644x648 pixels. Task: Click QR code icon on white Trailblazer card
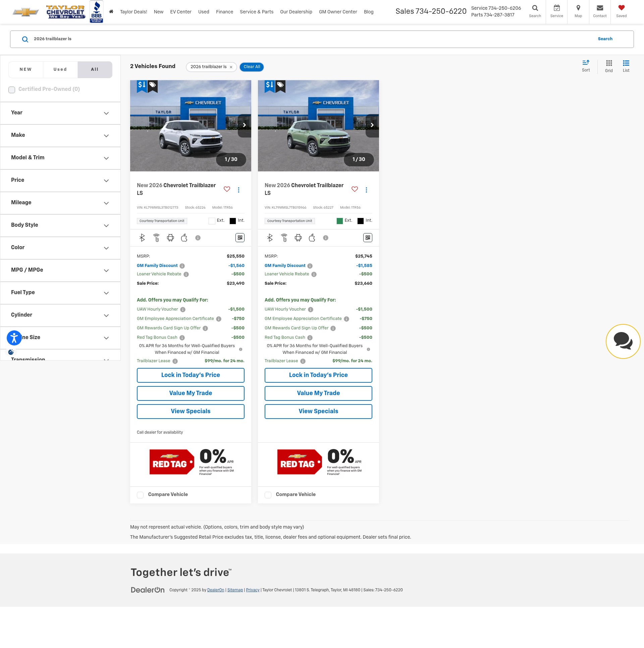click(x=240, y=238)
